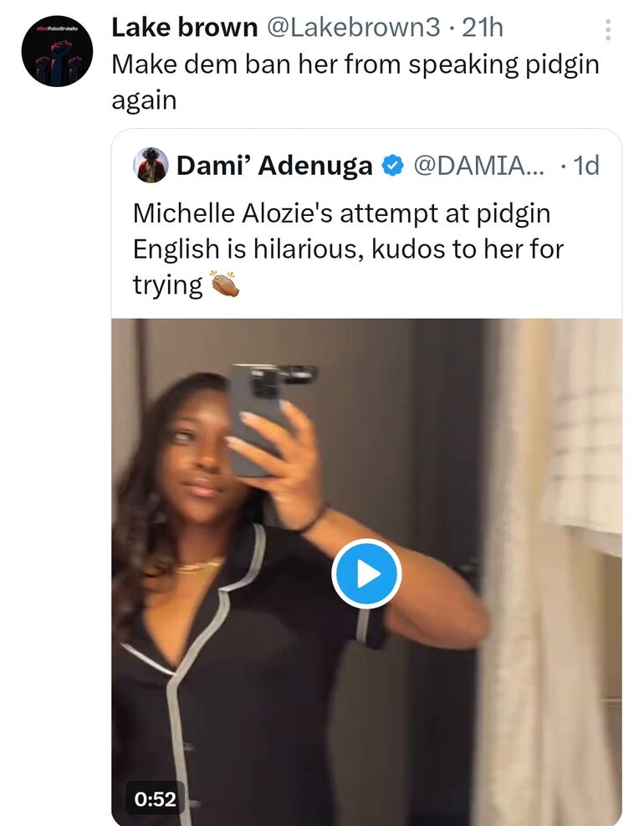Click the Lake brown display name
This screenshot has height=826, width=644.
pos(184,28)
